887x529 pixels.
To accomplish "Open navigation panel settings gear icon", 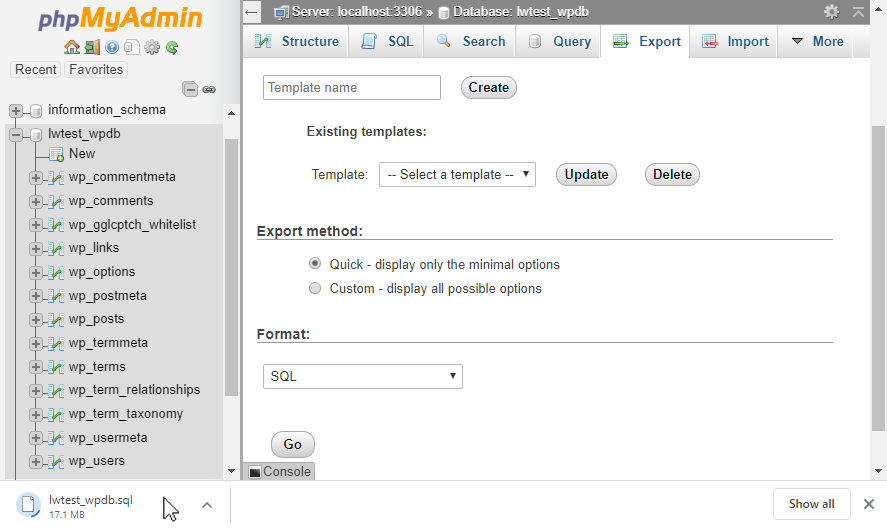I will click(152, 47).
